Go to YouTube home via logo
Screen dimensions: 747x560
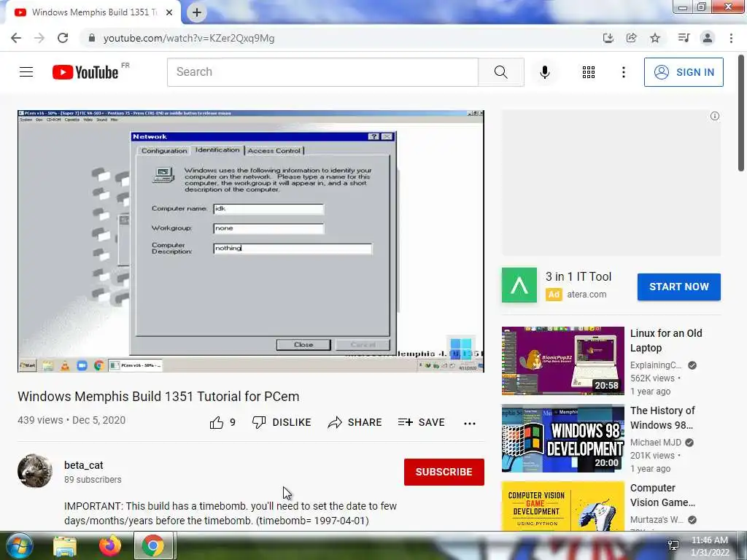tap(85, 72)
